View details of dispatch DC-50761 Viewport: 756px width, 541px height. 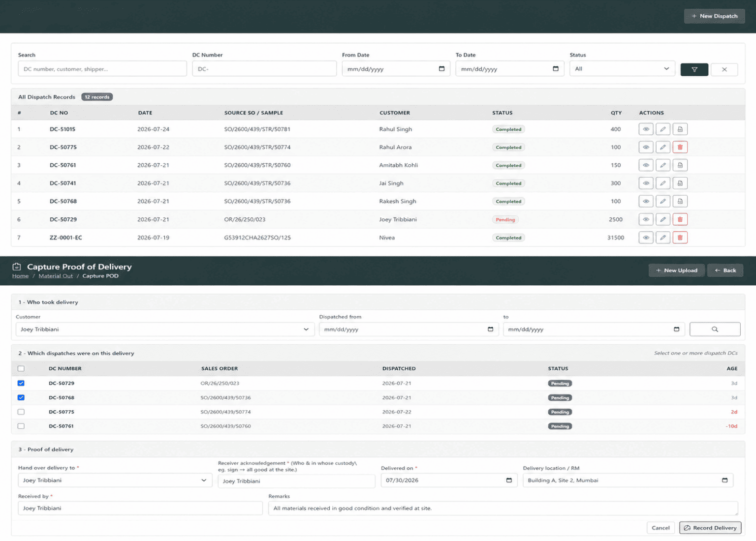pyautogui.click(x=646, y=165)
